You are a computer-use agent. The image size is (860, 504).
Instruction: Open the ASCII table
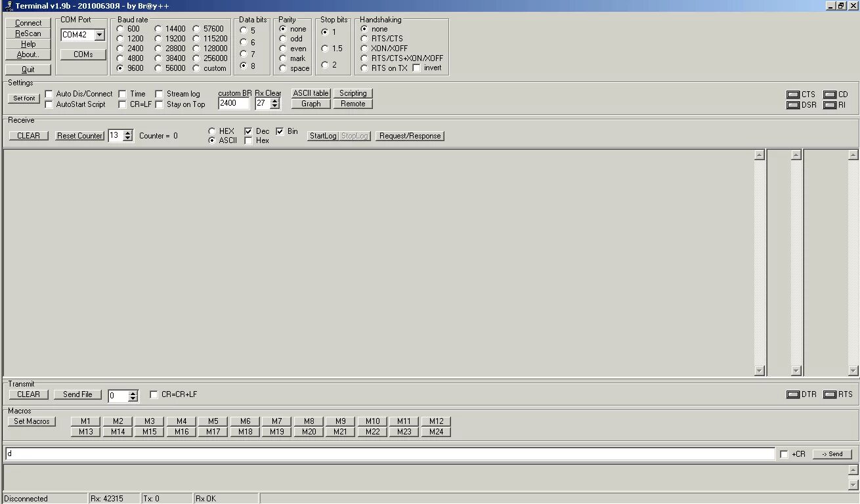coord(311,93)
